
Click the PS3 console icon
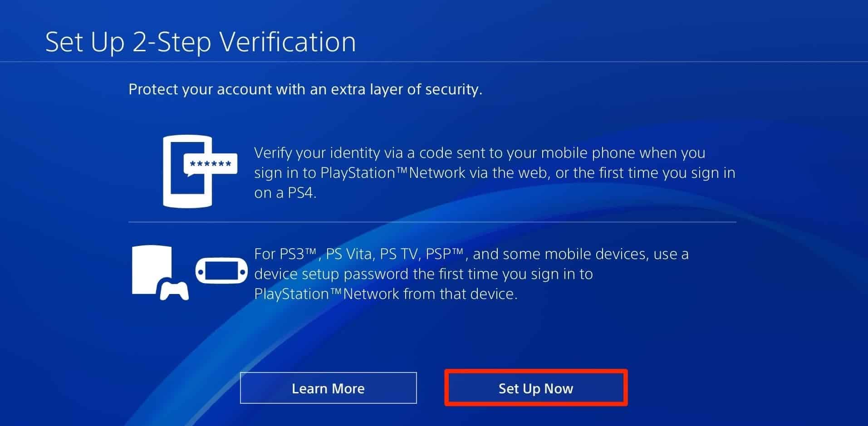[152, 269]
